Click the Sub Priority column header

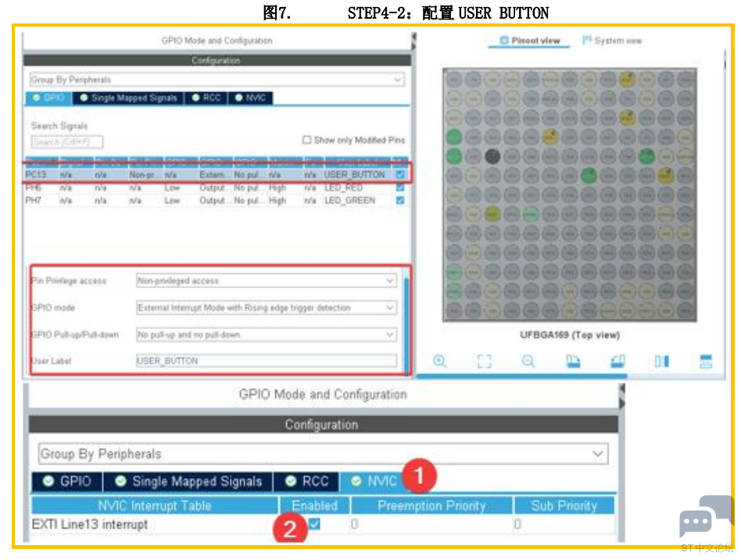pos(564,505)
